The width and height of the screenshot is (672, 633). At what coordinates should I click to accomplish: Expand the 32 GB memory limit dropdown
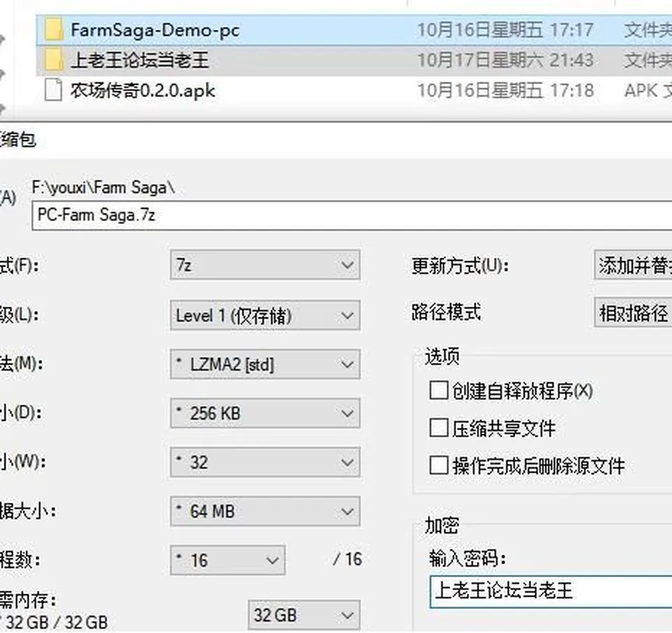(x=304, y=615)
